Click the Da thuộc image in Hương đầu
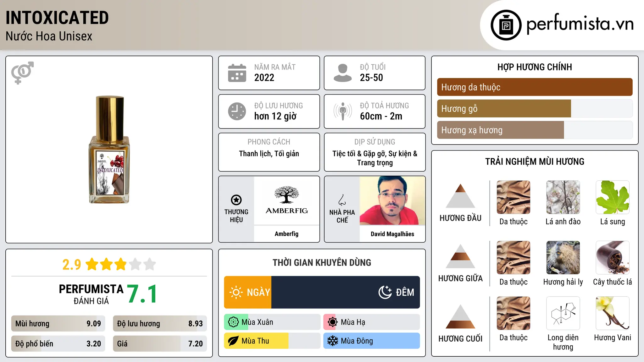644x362 pixels. [514, 197]
